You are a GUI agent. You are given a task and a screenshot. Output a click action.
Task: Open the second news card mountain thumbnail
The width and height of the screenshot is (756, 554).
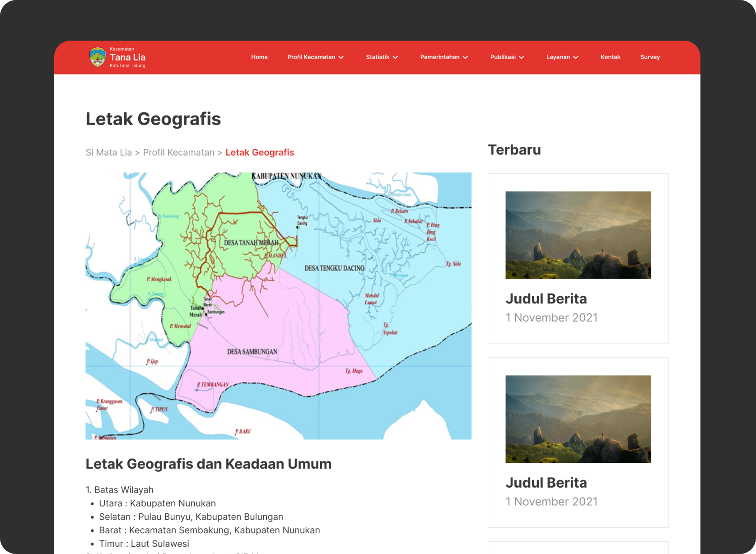coord(578,419)
